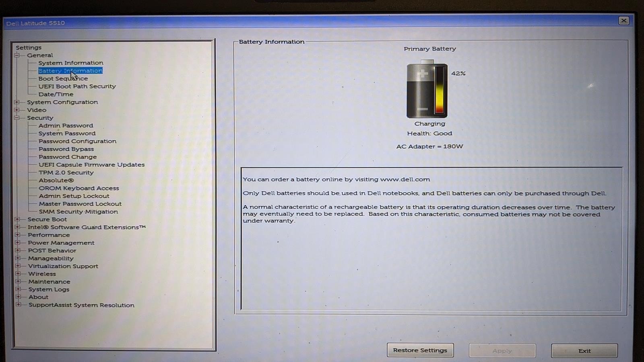Click the AC Adapter = 180W text
Image resolution: width=644 pixels, height=362 pixels.
429,146
